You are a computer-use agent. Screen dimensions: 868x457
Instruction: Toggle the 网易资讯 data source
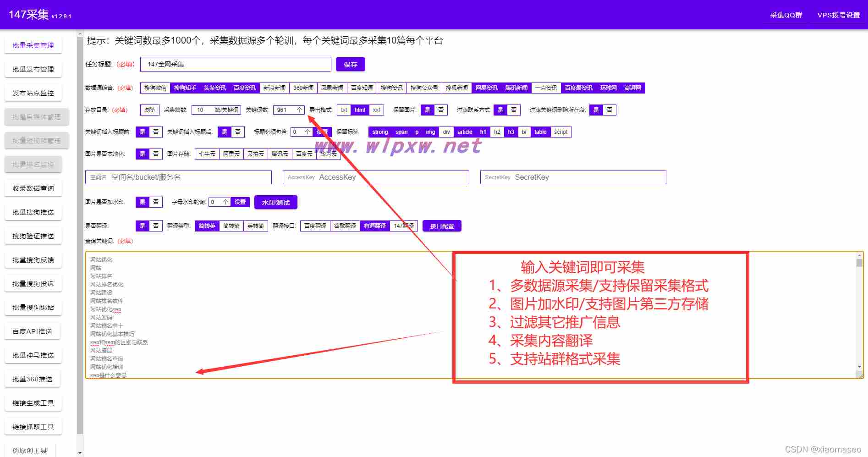click(487, 88)
